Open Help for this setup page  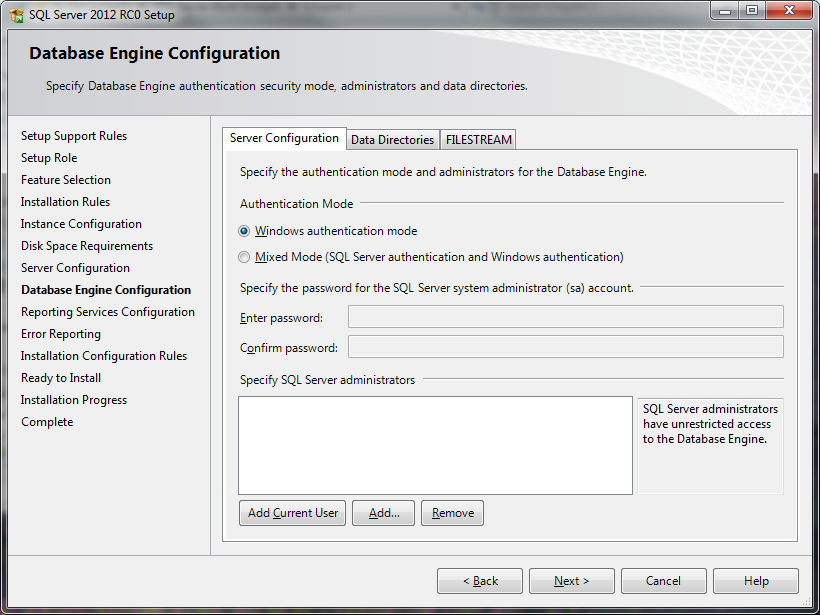(756, 581)
